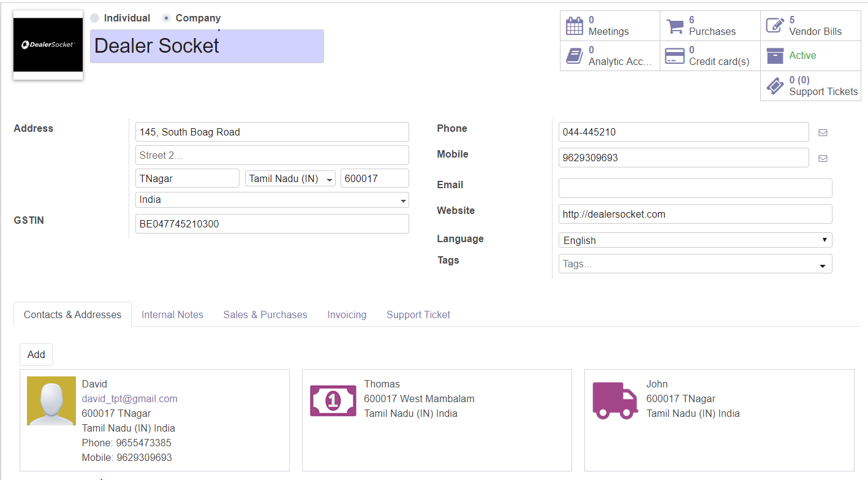
Task: Click the Phone field 044-445210
Action: tap(684, 132)
